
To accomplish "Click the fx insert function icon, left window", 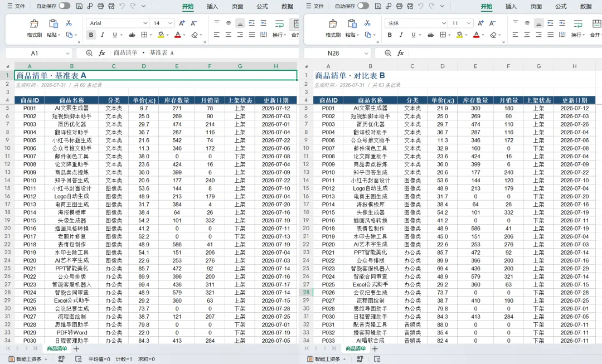I will [102, 53].
